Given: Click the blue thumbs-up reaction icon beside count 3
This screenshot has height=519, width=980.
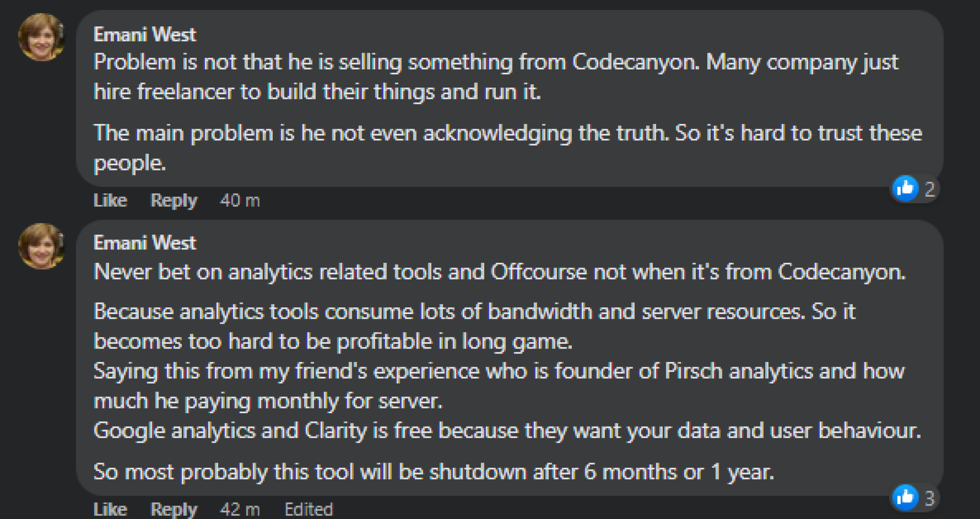Looking at the screenshot, I should 905,498.
